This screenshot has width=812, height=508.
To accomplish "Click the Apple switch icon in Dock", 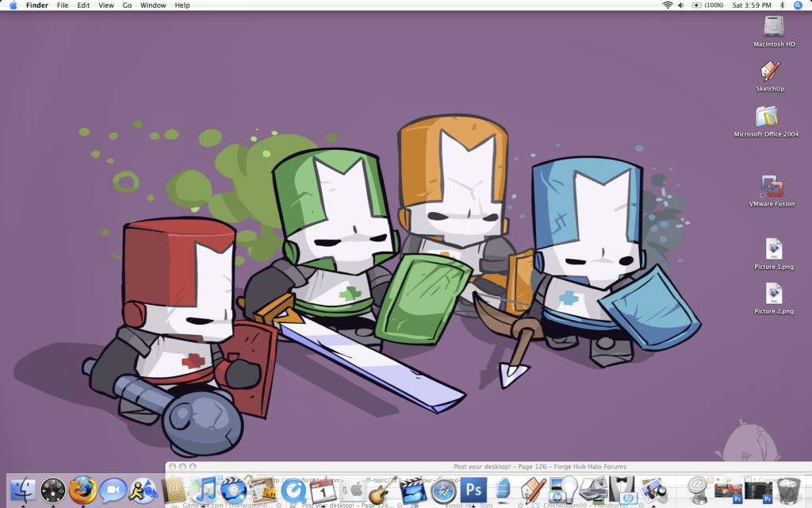I will pyautogui.click(x=353, y=491).
